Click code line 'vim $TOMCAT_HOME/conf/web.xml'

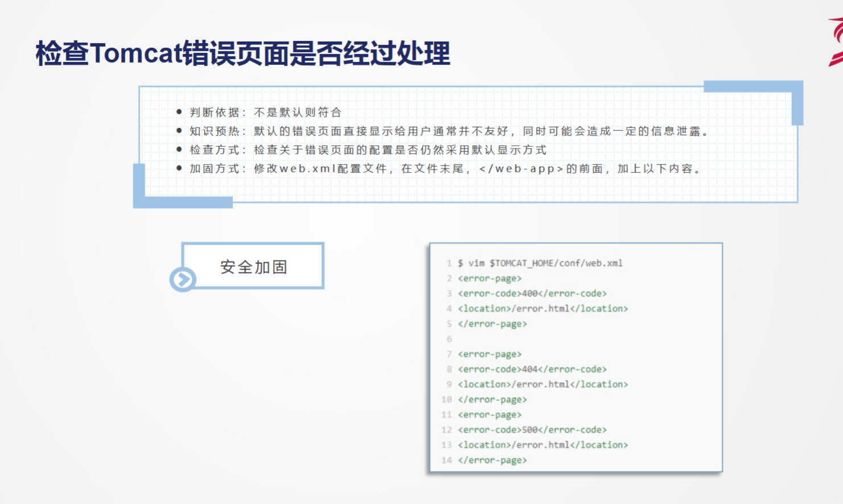pyautogui.click(x=540, y=263)
